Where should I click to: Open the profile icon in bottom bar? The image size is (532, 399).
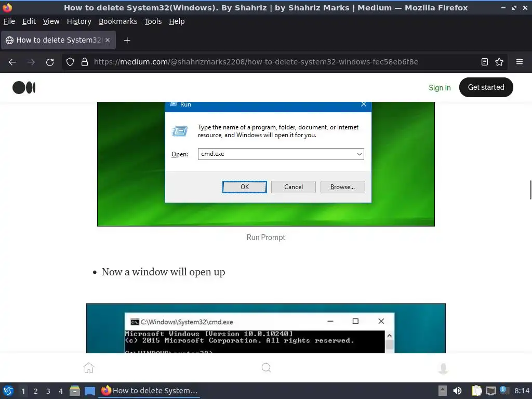pyautogui.click(x=443, y=368)
